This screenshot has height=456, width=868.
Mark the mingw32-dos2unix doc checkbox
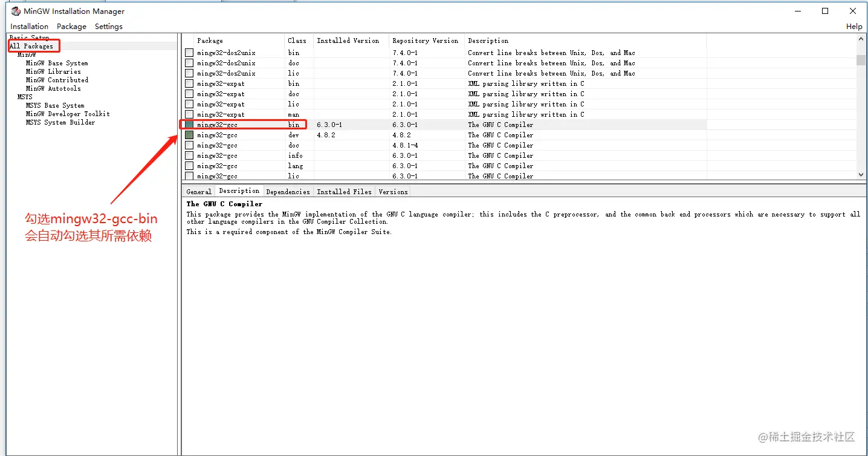(x=189, y=64)
